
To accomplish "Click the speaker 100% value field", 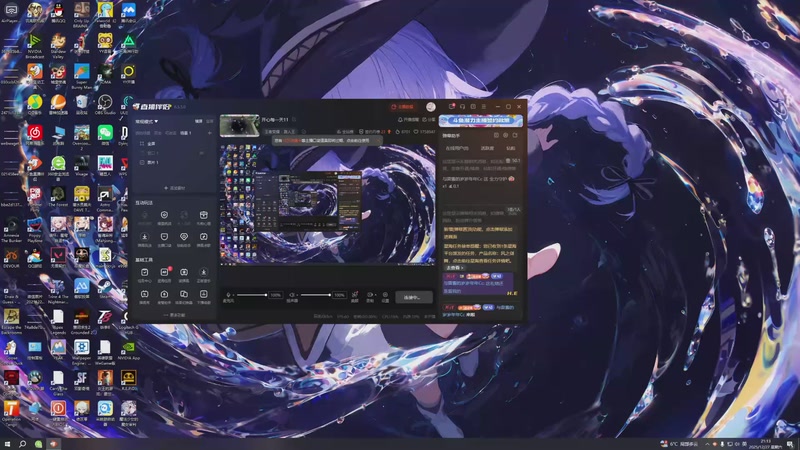I will tap(339, 295).
